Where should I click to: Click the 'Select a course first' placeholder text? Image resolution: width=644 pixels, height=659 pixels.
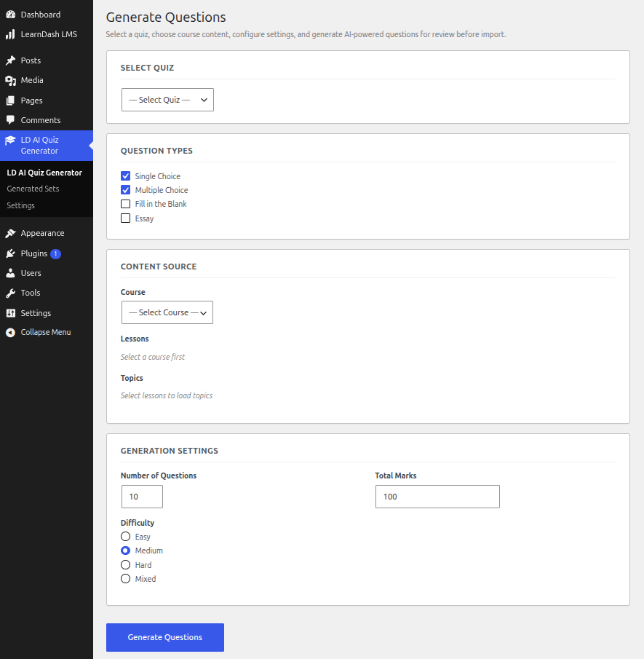[x=153, y=357]
